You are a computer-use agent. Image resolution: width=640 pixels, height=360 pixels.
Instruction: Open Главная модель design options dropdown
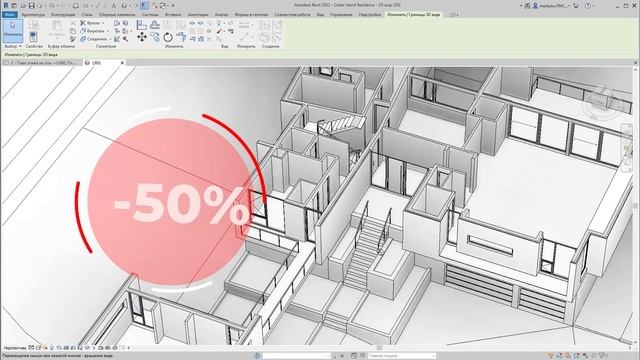[402, 356]
